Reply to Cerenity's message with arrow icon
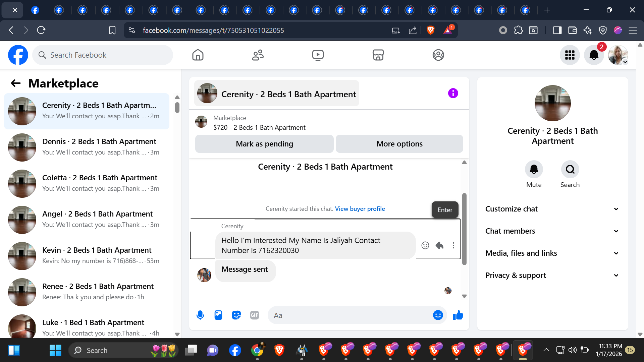 (x=439, y=245)
